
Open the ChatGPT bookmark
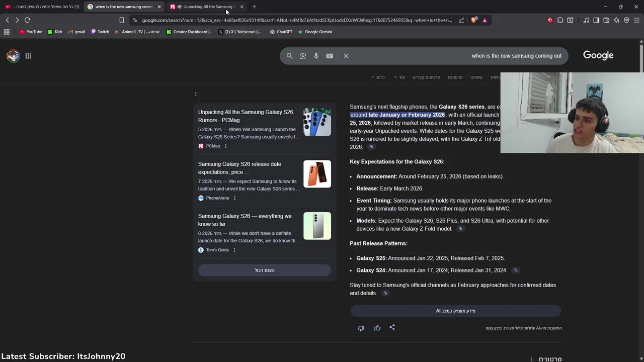[281, 32]
